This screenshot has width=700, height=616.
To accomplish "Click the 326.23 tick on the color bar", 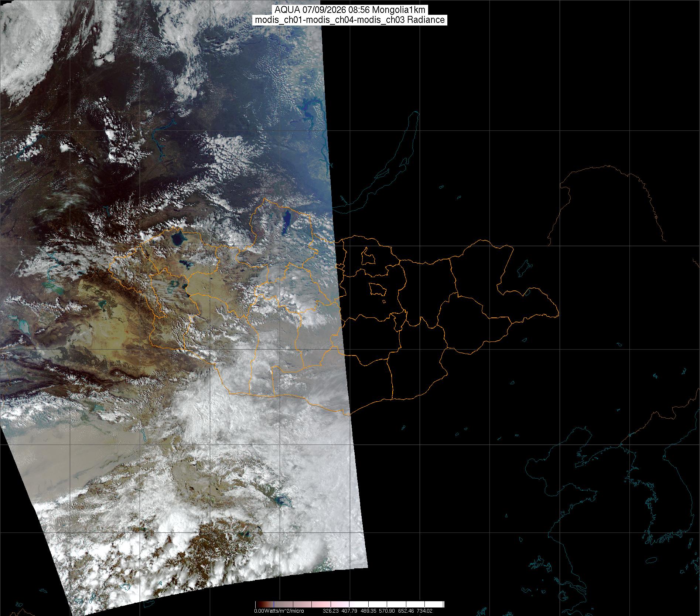I will coord(331,611).
